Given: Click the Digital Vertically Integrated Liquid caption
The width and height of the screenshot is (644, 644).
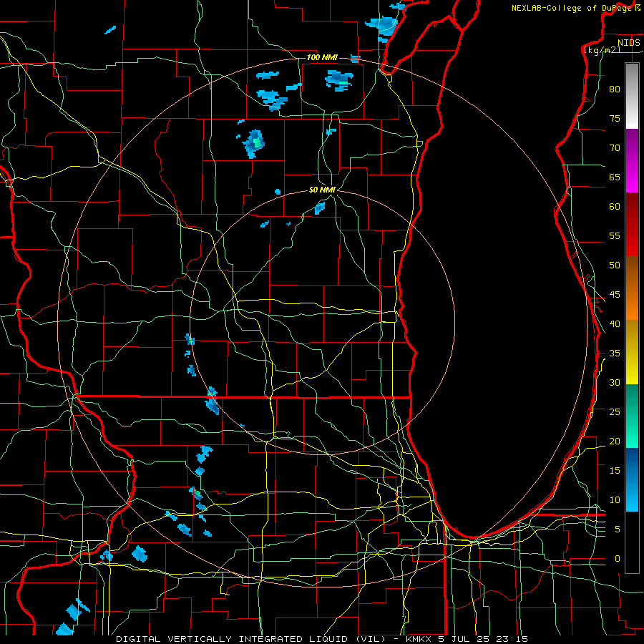Looking at the screenshot, I should click(x=321, y=639).
